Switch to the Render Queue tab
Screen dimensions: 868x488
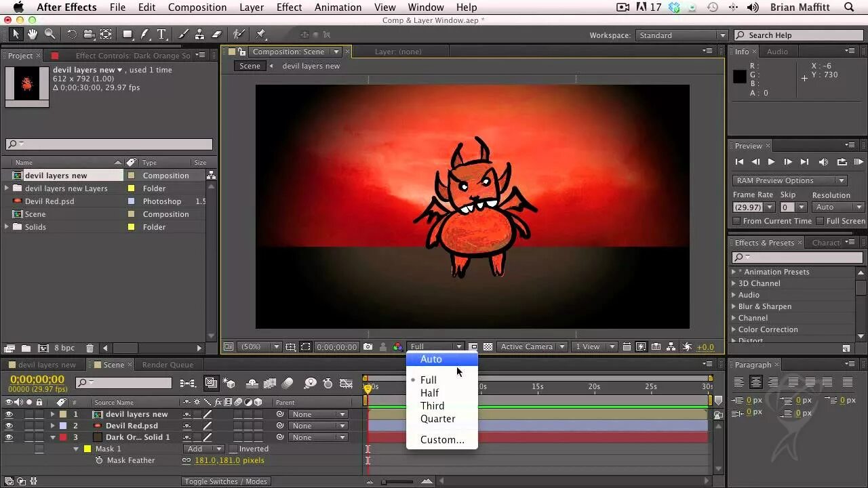167,365
